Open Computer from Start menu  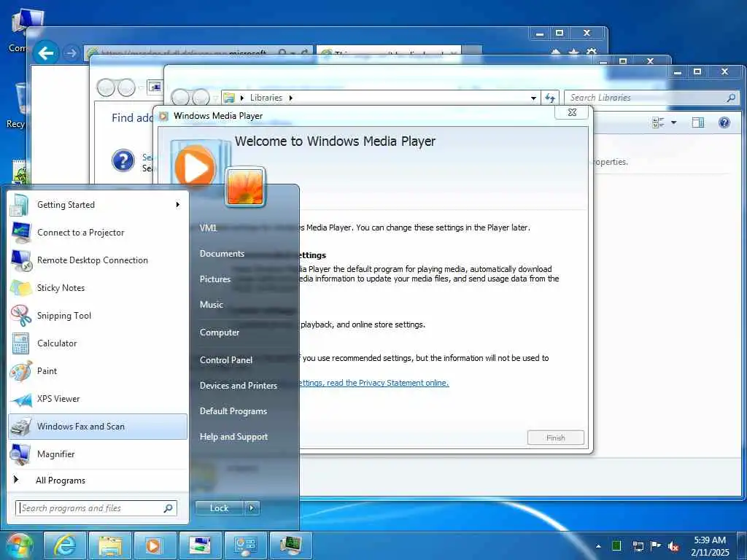click(219, 332)
